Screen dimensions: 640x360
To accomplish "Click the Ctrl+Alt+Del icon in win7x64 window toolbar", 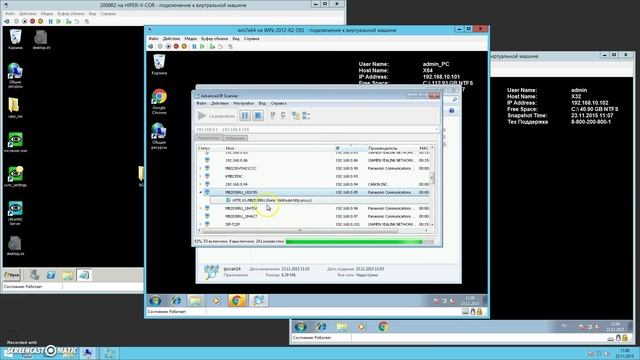I will (151, 47).
